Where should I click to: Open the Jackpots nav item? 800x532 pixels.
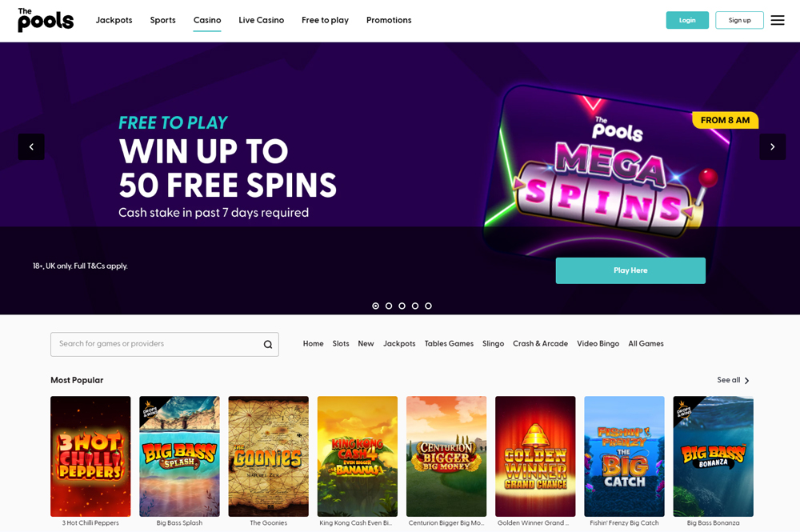(x=114, y=20)
